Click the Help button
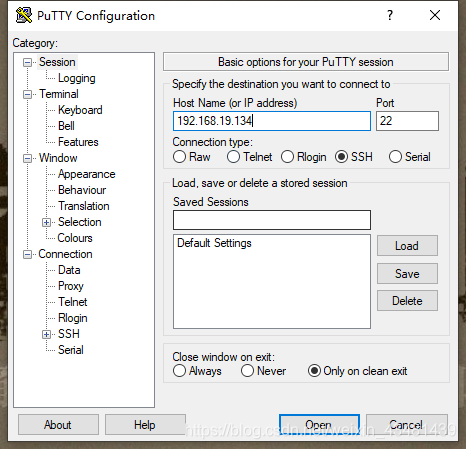 (145, 425)
